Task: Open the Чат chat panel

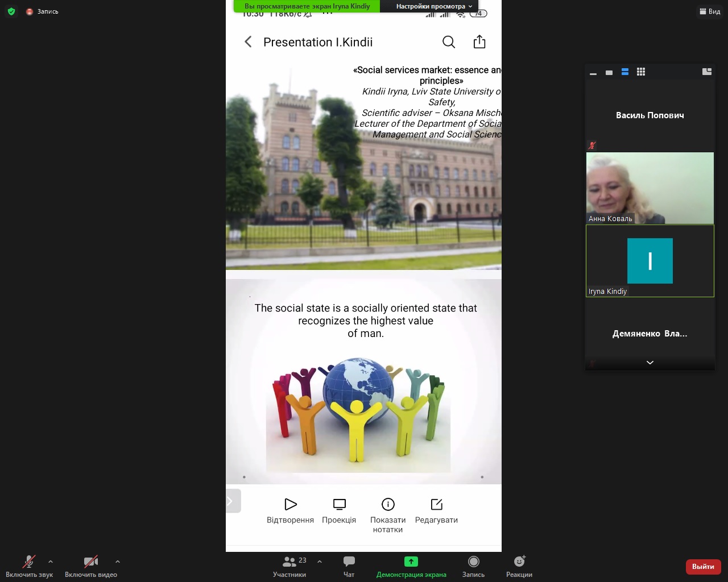Action: pos(349,566)
